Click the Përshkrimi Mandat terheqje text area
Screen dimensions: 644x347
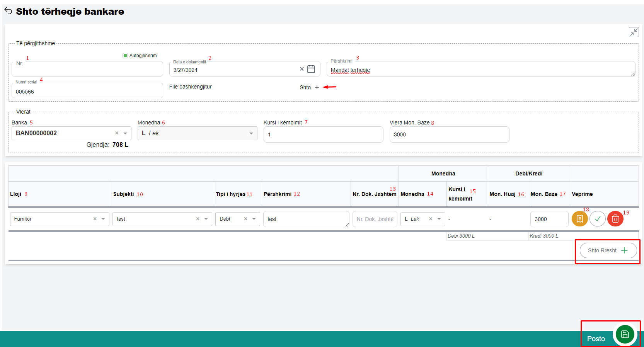(479, 70)
